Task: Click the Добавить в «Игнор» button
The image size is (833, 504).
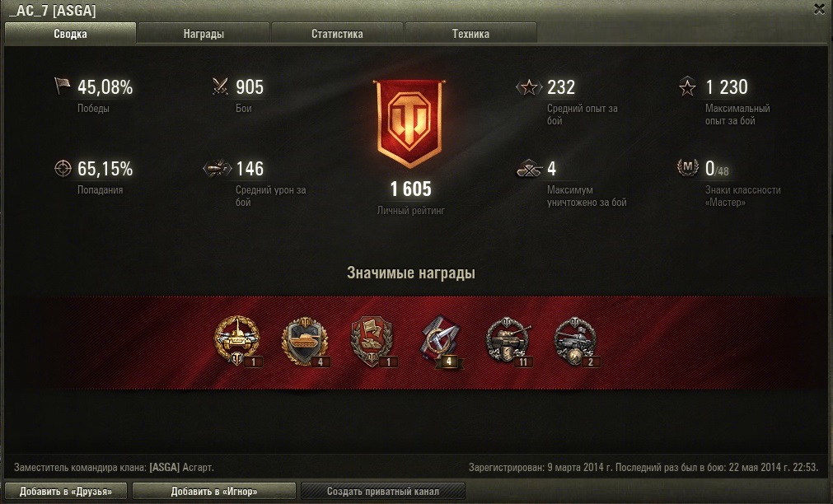Action: (214, 491)
